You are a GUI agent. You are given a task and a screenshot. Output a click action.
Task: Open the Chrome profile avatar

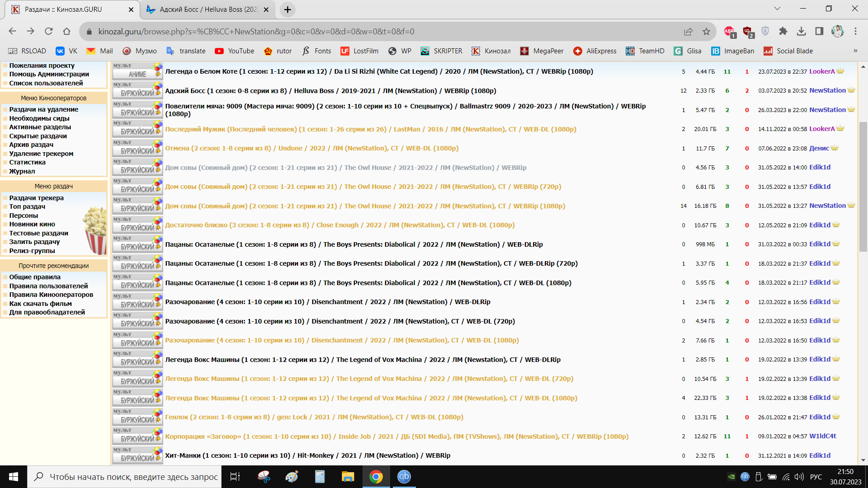[837, 31]
